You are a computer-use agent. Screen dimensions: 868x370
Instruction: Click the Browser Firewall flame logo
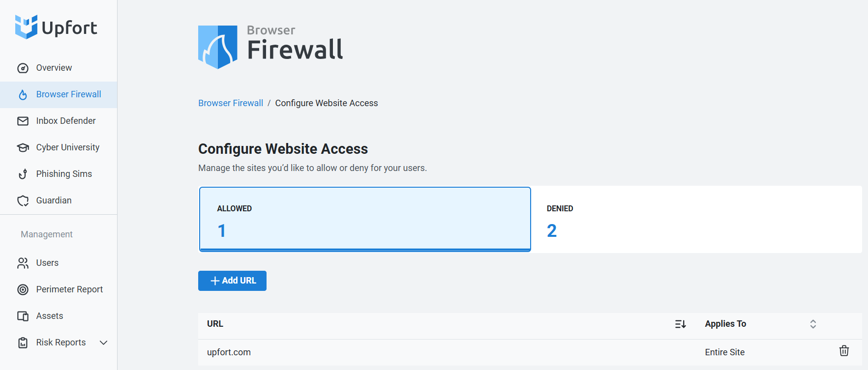pyautogui.click(x=218, y=47)
